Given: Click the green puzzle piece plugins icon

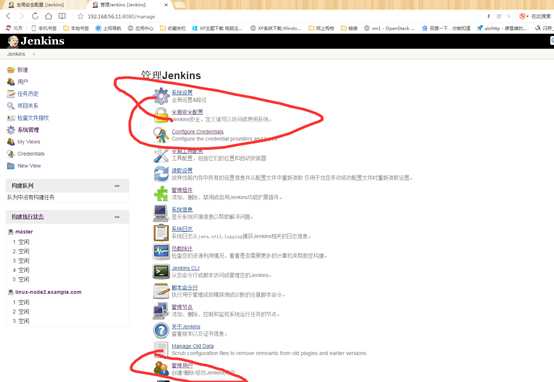Looking at the screenshot, I should tap(161, 194).
